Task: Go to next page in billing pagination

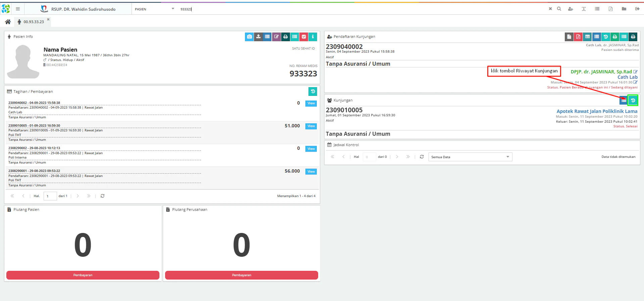Action: pos(78,196)
